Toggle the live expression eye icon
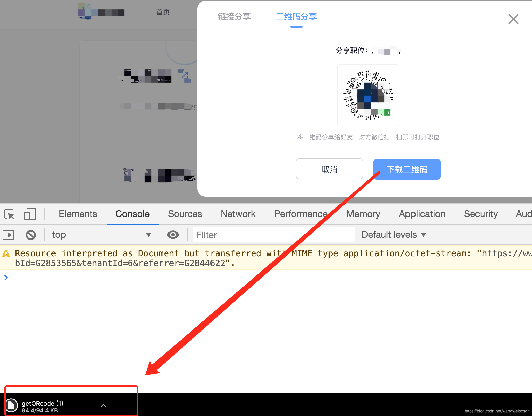This screenshot has height=416, width=532. click(173, 235)
